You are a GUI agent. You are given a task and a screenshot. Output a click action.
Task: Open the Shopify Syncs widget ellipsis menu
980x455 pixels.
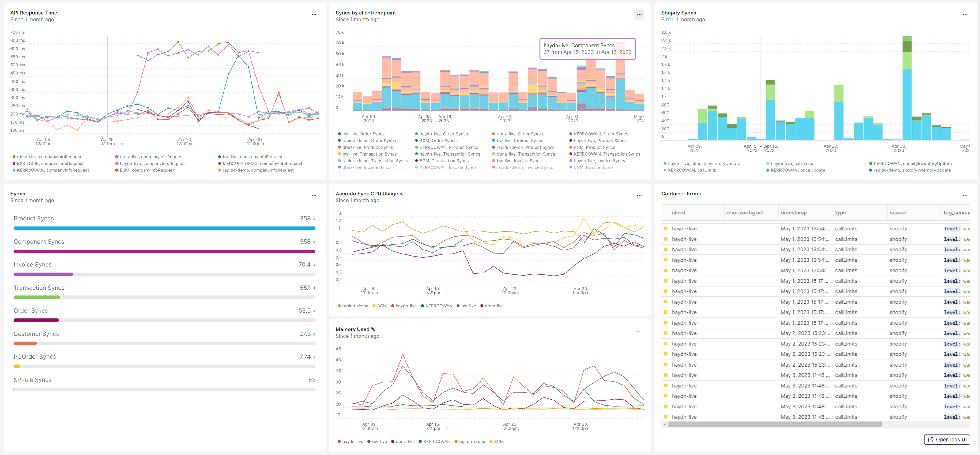[x=965, y=14]
